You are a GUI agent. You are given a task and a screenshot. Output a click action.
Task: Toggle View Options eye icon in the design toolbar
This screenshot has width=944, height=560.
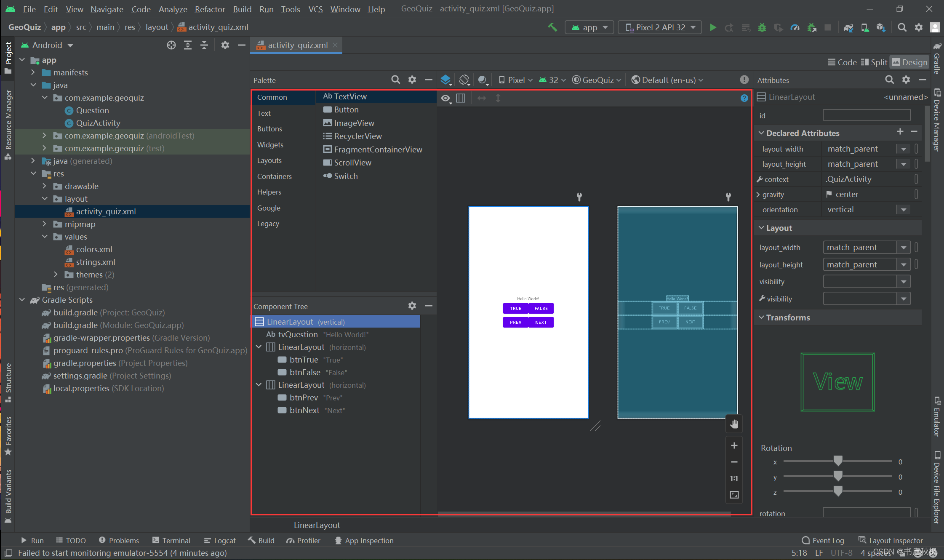coord(446,98)
